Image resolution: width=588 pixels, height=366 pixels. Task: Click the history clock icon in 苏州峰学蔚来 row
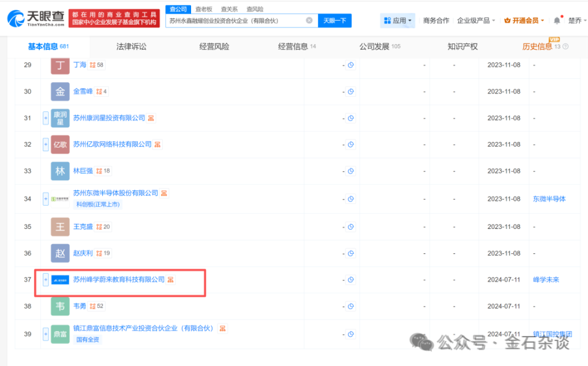[350, 280]
